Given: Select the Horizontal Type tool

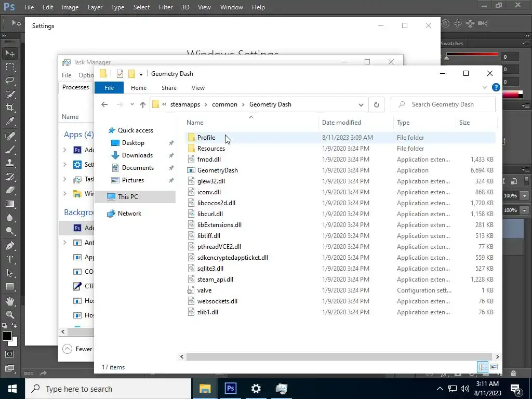Looking at the screenshot, I should [10, 259].
